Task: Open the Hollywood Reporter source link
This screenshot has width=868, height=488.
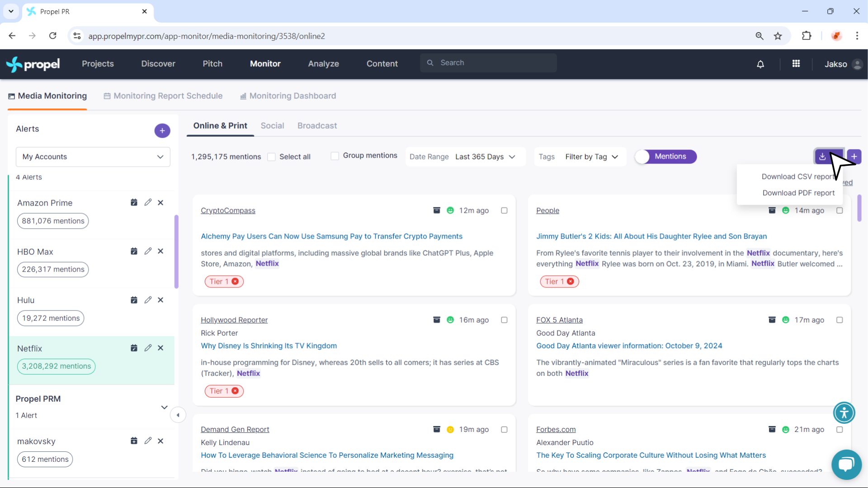Action: pos(234,320)
